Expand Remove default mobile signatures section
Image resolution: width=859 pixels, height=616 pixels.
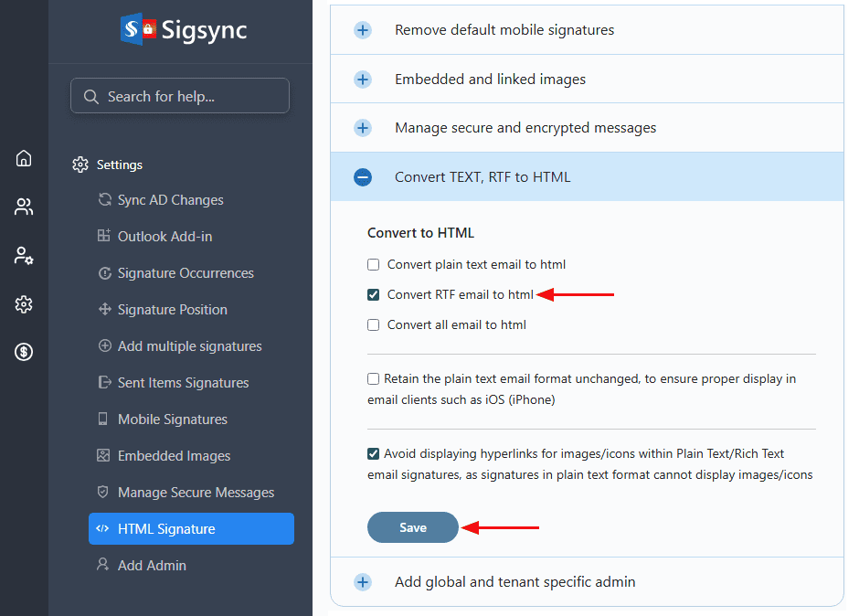[363, 30]
